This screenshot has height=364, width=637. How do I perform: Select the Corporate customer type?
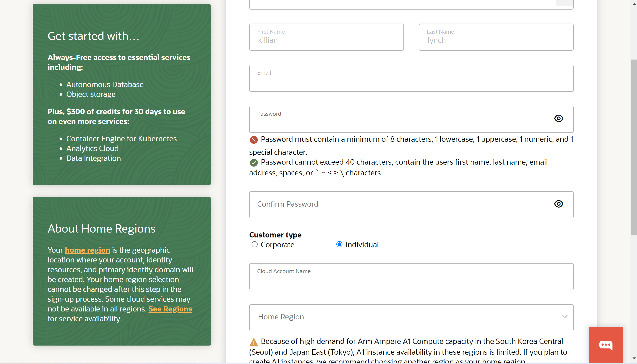254,244
